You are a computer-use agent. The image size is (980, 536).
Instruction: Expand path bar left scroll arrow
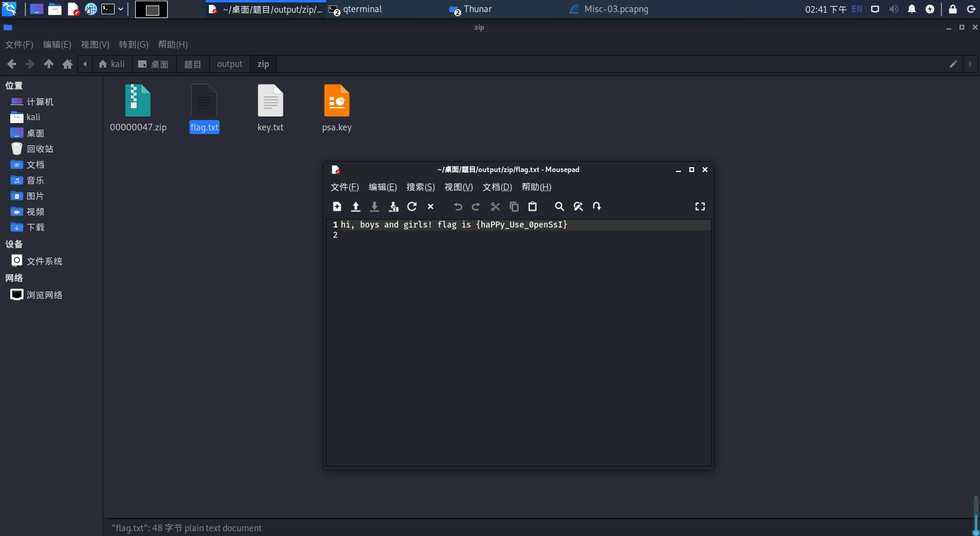tap(85, 64)
